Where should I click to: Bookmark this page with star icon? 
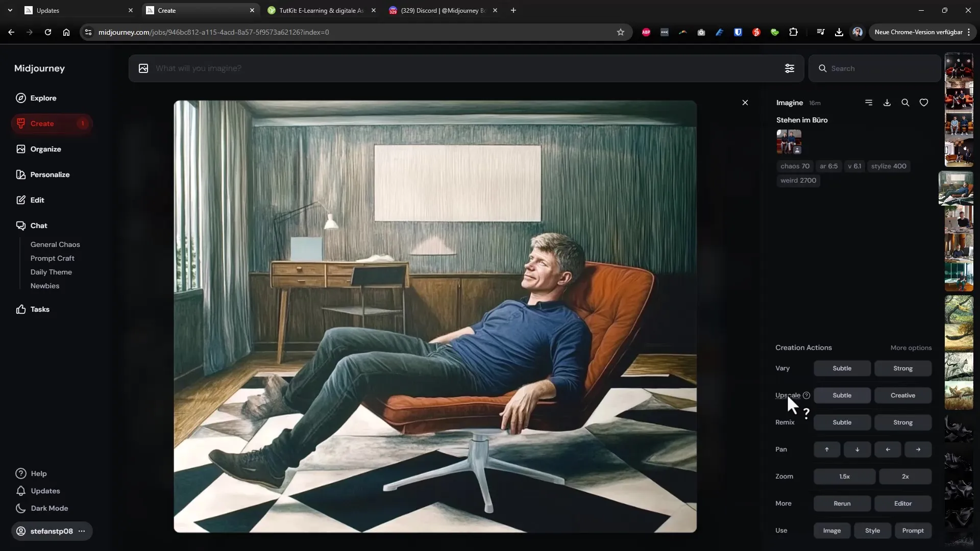(621, 32)
